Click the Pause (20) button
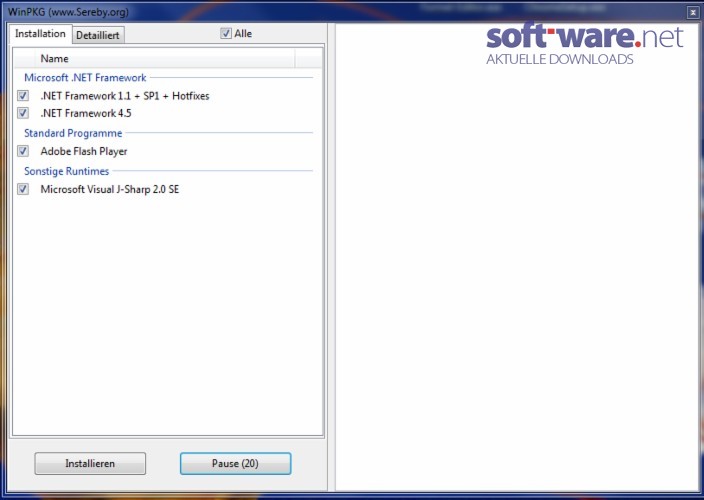Screen dimensions: 704x500 pyautogui.click(x=235, y=464)
